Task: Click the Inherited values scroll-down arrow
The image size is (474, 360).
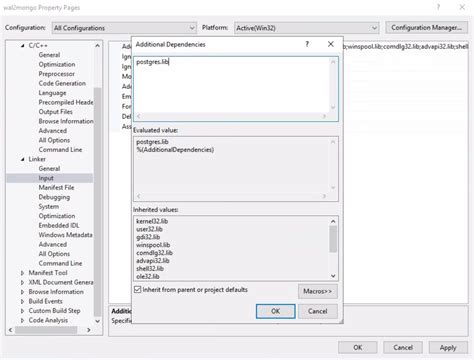Action: [x=333, y=276]
